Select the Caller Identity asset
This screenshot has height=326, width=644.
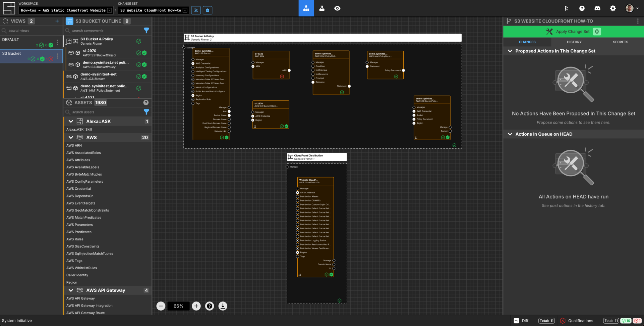pos(77,275)
